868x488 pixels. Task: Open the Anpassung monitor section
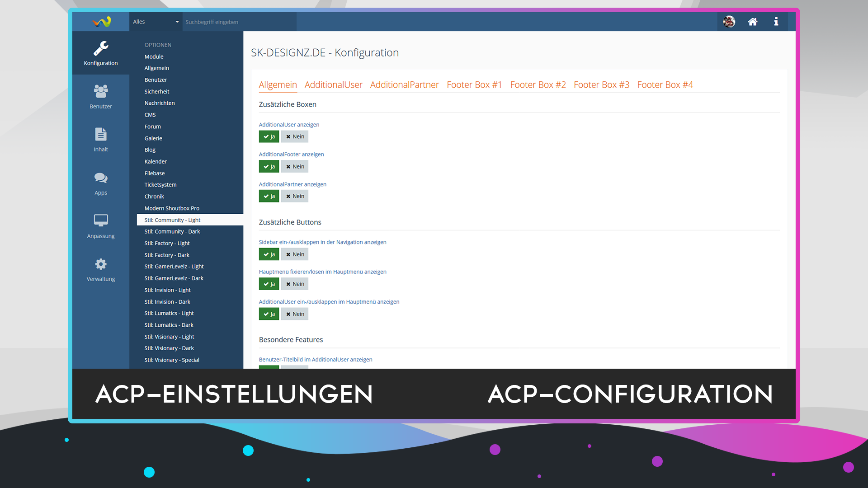(100, 226)
